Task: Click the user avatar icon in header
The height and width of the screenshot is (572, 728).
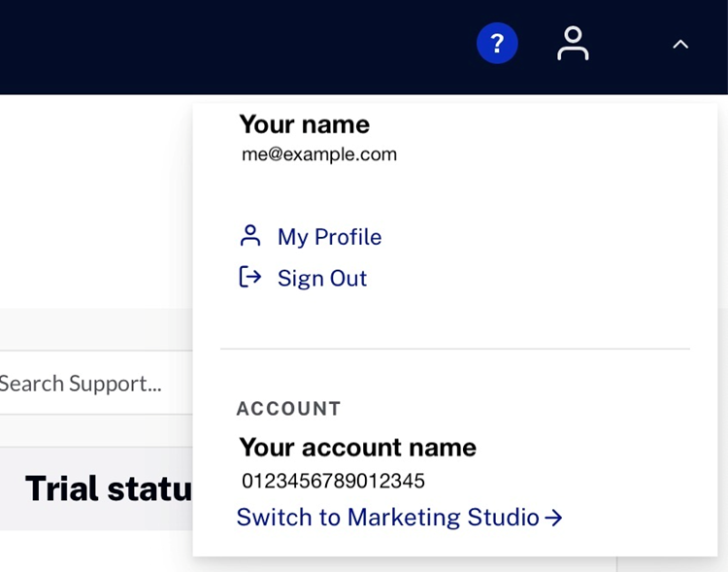Action: [x=573, y=43]
